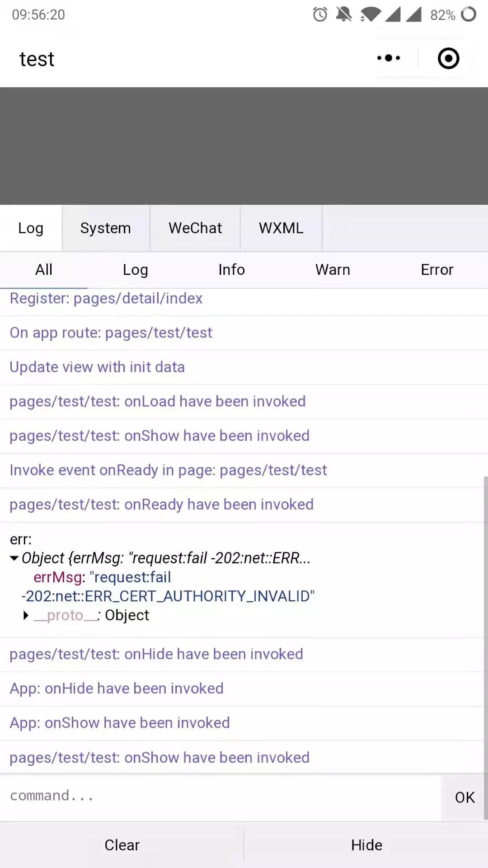Open the WeChat tab
The height and width of the screenshot is (868, 488).
coord(195,228)
